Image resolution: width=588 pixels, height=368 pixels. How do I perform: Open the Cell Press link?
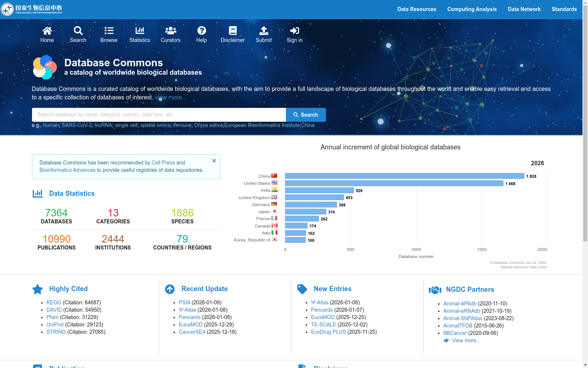(x=163, y=163)
